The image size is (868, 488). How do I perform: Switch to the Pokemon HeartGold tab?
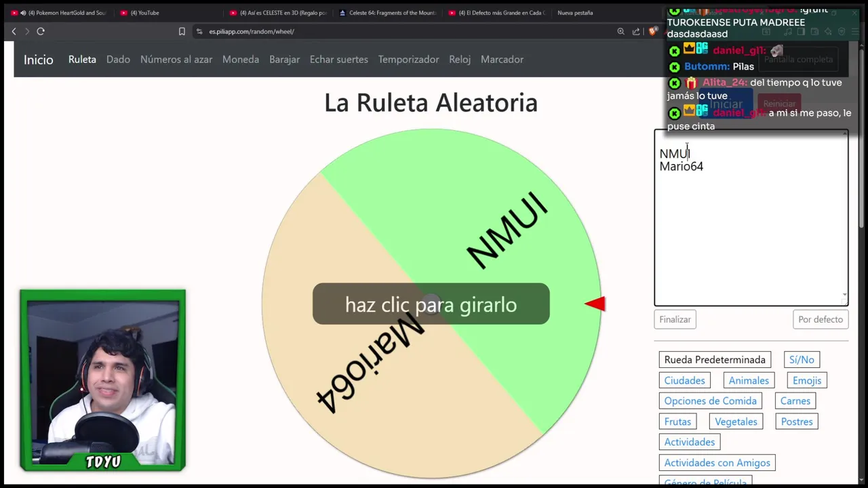pyautogui.click(x=58, y=12)
